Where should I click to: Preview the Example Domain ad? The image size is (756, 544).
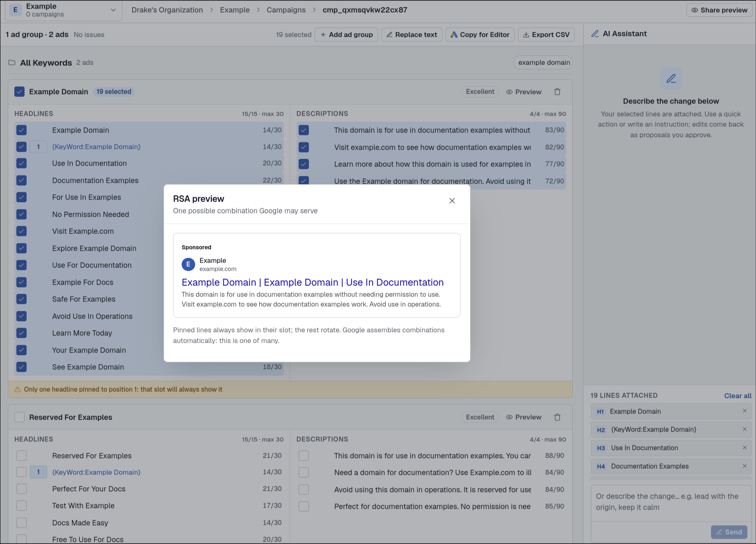pyautogui.click(x=524, y=92)
